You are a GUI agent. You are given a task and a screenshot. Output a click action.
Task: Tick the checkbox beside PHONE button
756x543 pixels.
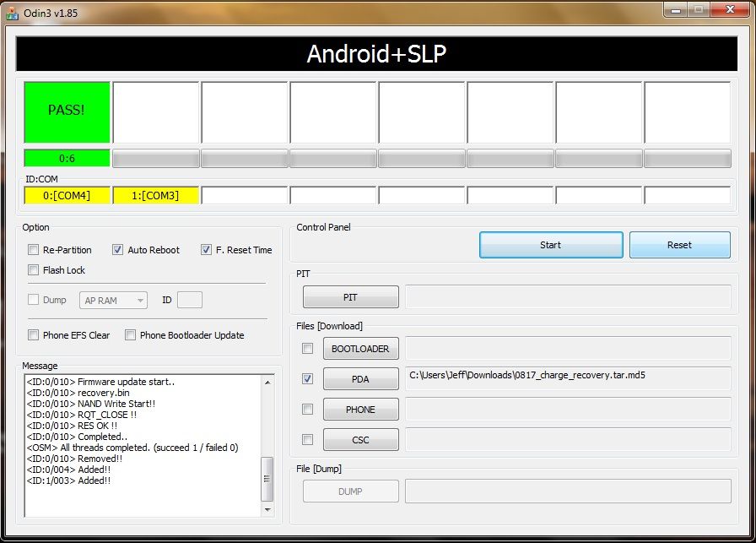coord(307,410)
